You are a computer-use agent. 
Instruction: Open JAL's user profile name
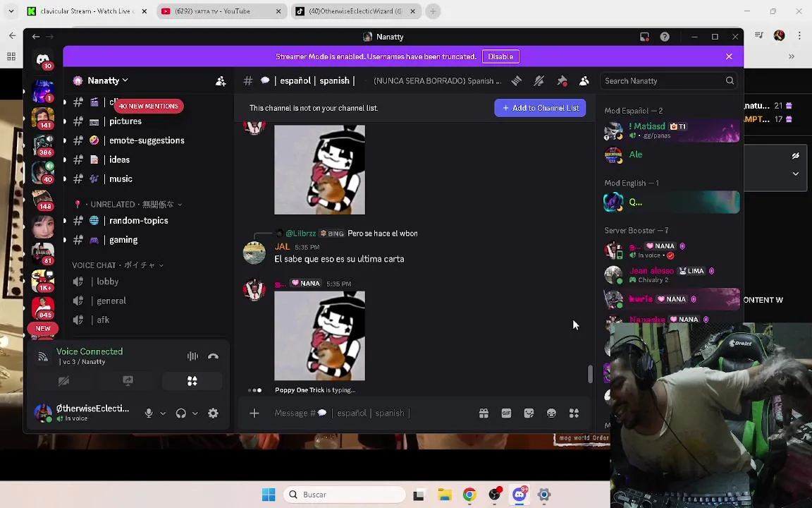click(x=282, y=247)
